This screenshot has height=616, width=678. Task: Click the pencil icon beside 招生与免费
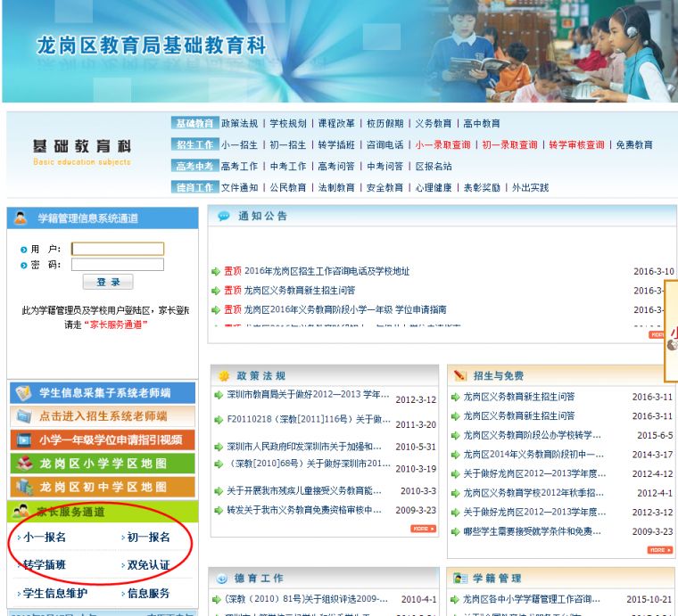click(x=460, y=376)
